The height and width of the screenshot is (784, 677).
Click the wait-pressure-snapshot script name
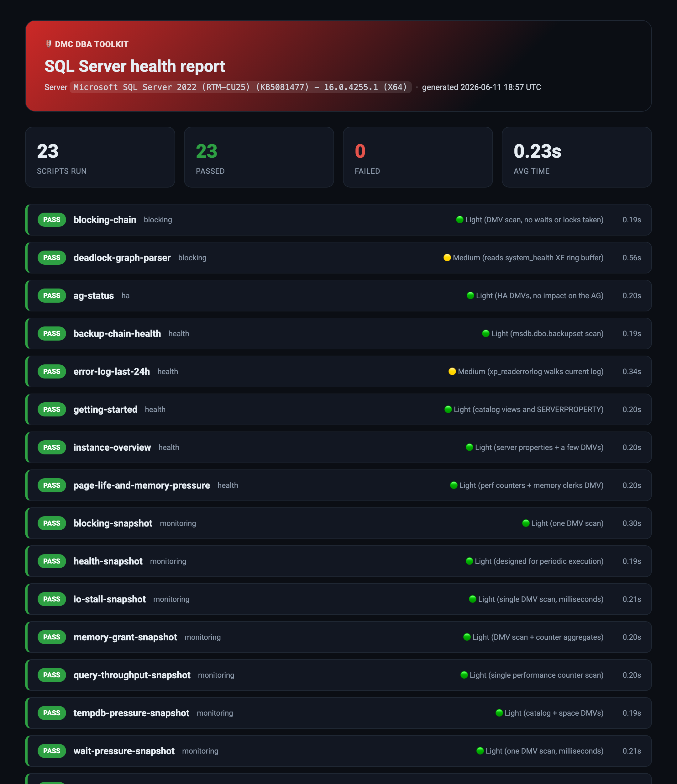click(x=124, y=751)
